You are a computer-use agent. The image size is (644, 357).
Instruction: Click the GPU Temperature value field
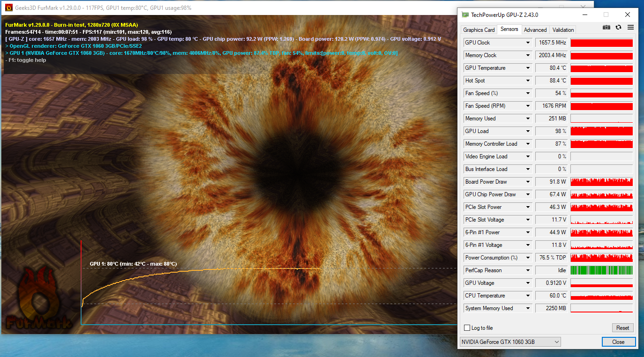coord(552,68)
